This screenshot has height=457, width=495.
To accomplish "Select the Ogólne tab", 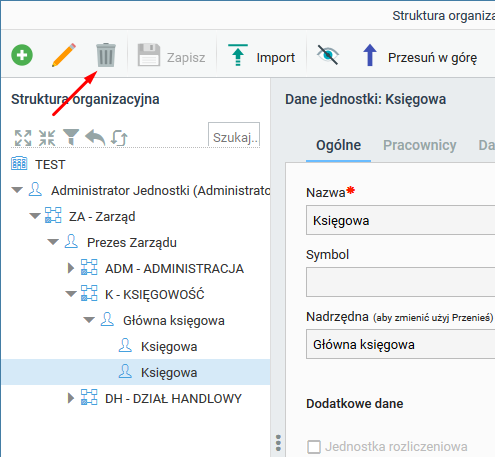I will tap(338, 145).
